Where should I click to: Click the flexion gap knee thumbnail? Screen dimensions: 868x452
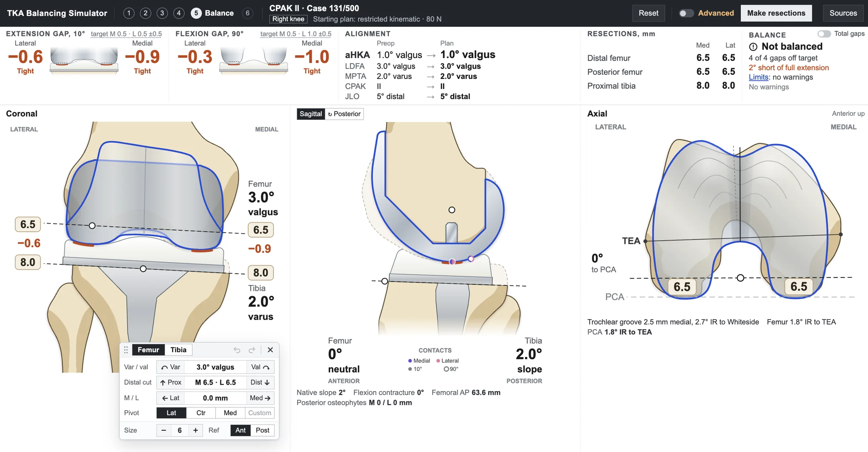point(254,61)
